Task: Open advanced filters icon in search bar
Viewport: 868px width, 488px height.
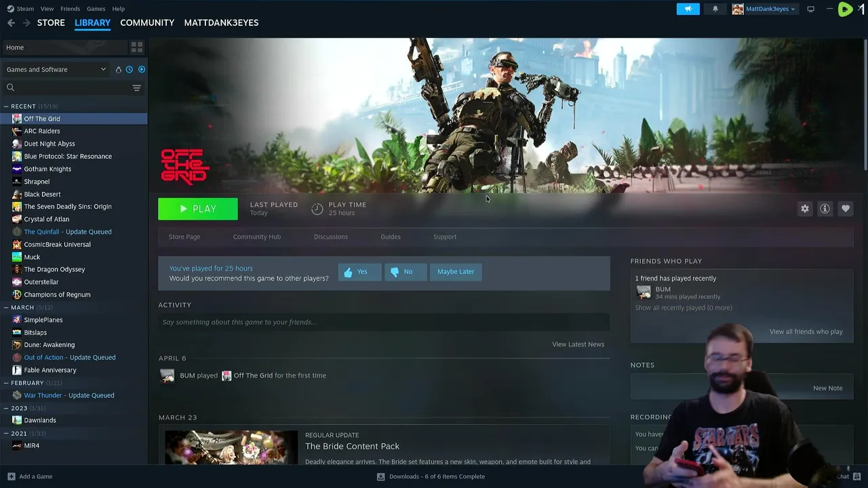Action: [x=136, y=87]
